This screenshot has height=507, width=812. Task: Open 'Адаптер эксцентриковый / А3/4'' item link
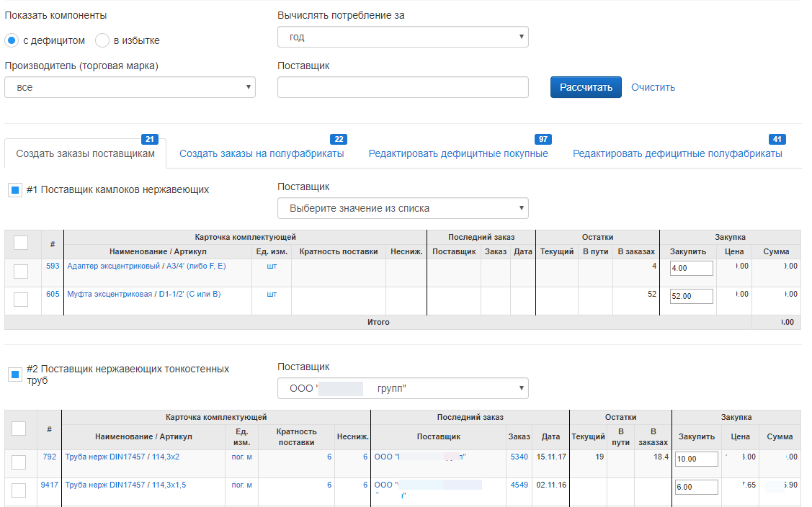pos(146,266)
